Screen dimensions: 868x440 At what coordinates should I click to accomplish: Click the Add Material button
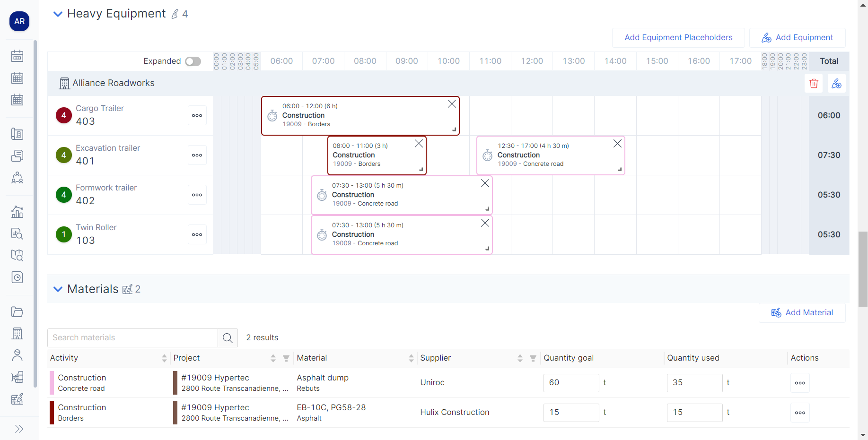click(x=802, y=312)
